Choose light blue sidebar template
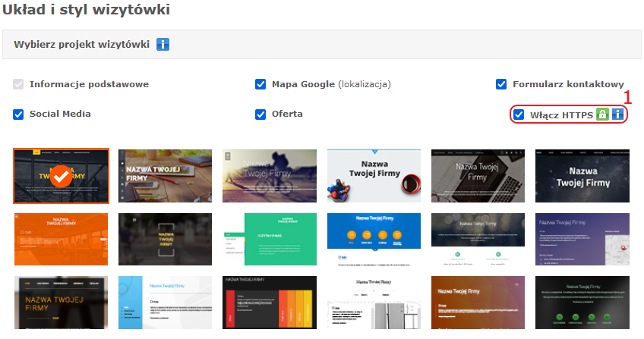Image resolution: width=644 pixels, height=339 pixels. click(x=165, y=303)
